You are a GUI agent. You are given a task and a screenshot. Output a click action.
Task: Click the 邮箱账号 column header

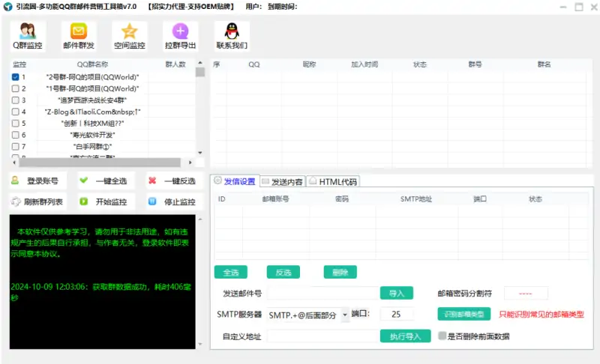click(275, 199)
